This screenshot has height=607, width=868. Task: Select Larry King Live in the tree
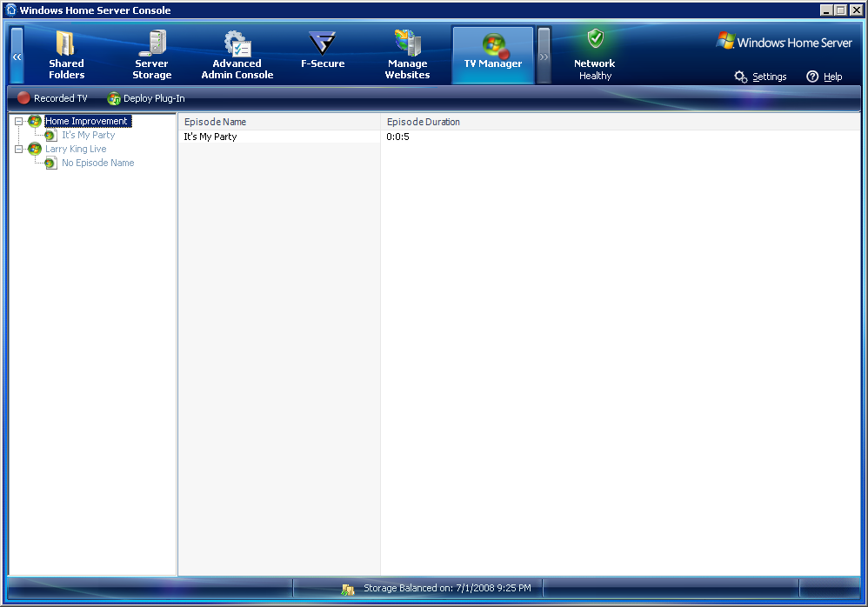click(x=76, y=149)
